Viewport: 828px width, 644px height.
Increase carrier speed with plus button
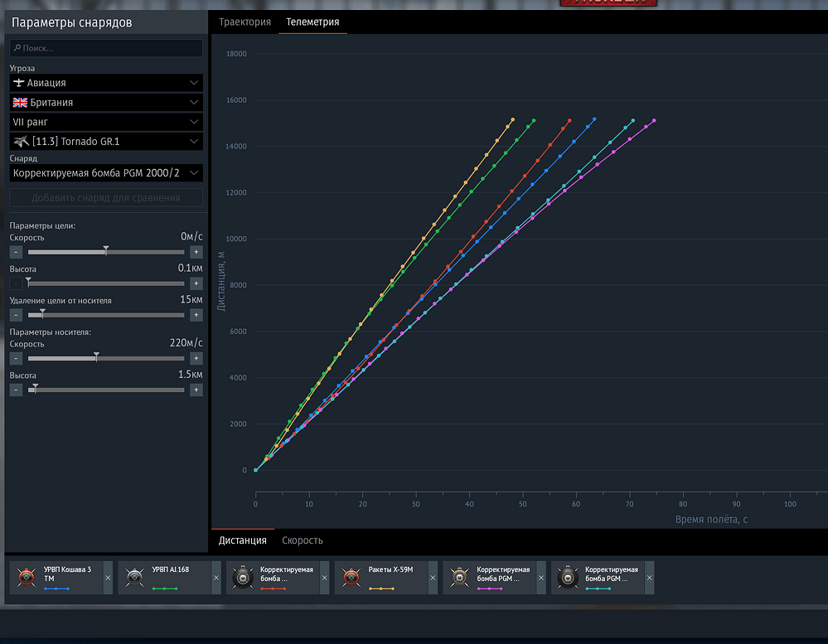click(x=196, y=358)
